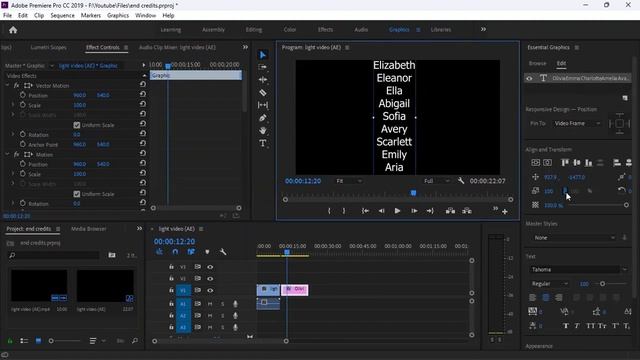640x360 pixels.
Task: Reset Vector Motion Position parameter
Action: click(142, 95)
